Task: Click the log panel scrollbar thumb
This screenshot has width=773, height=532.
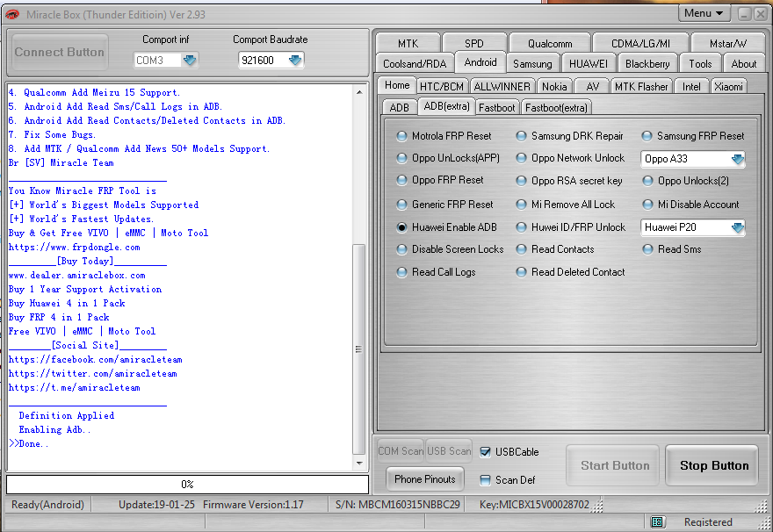Action: (x=359, y=349)
